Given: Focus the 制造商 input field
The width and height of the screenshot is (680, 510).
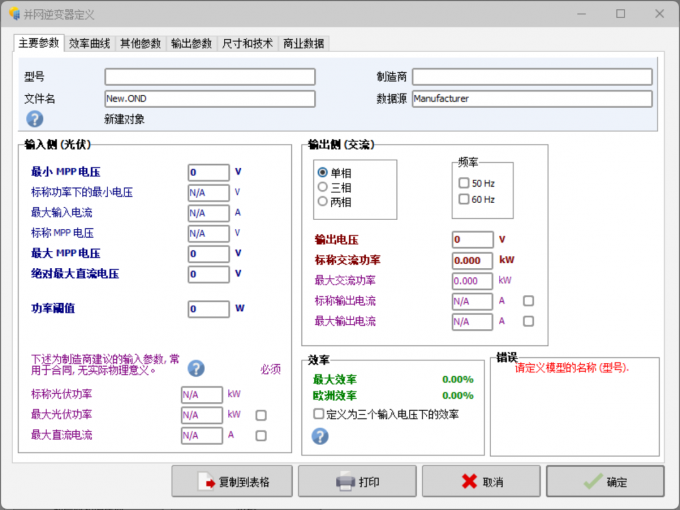Looking at the screenshot, I should pyautogui.click(x=532, y=77).
